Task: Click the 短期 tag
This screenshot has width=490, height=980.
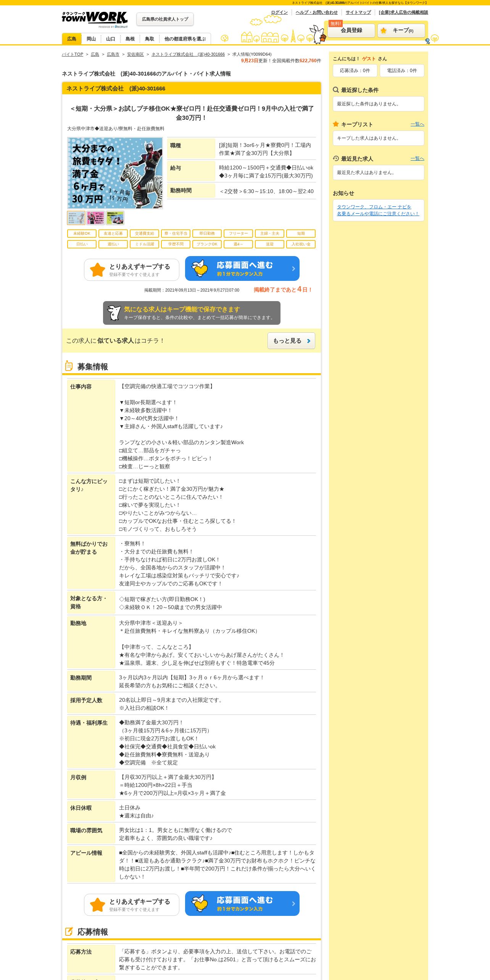Action: (x=301, y=234)
